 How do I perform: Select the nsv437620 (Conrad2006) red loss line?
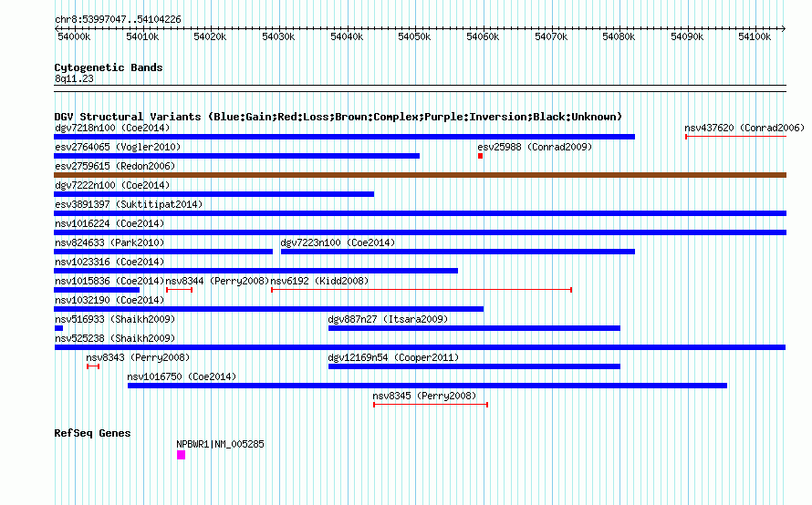[736, 137]
